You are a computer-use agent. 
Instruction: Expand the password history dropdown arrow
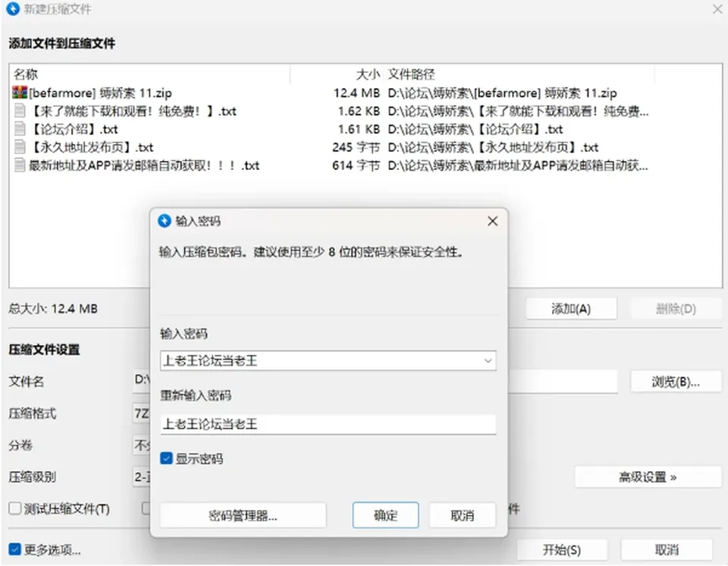[488, 360]
